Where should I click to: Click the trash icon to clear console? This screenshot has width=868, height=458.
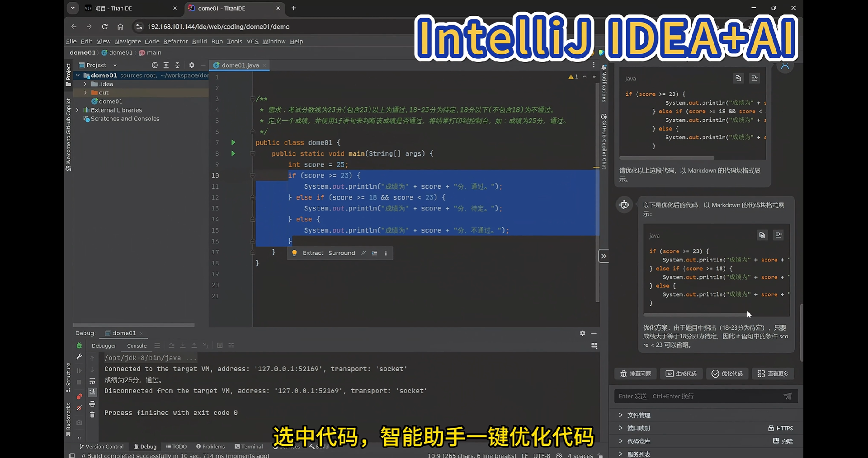point(92,415)
